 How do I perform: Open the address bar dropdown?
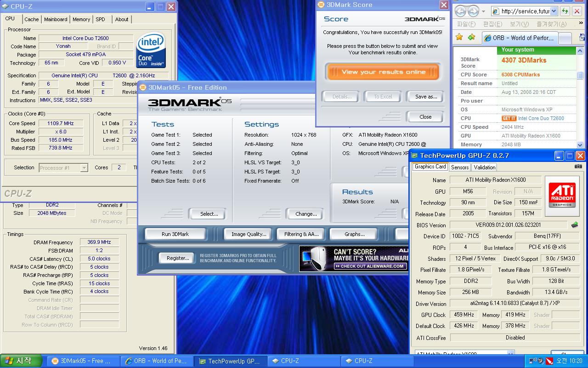point(554,11)
